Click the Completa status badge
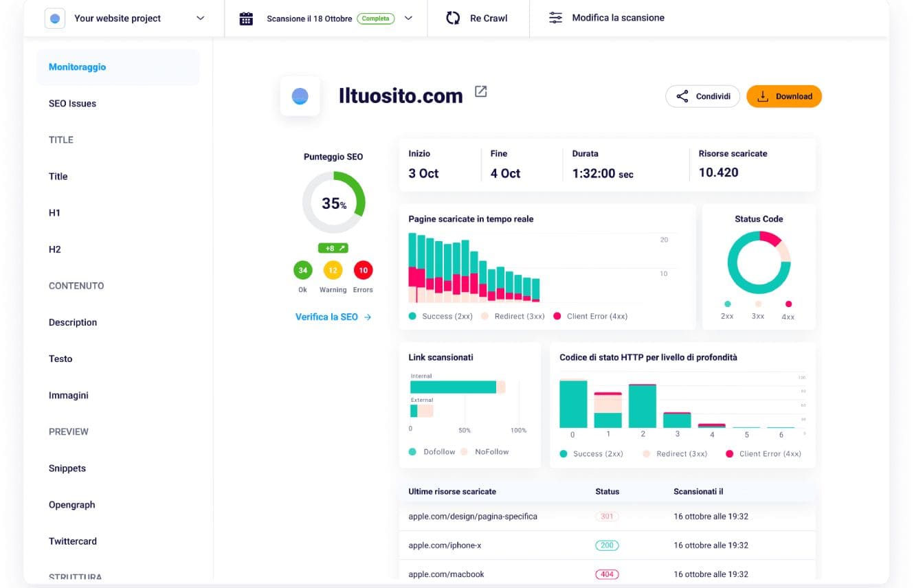Viewport: 914px width, 588px height. (375, 19)
